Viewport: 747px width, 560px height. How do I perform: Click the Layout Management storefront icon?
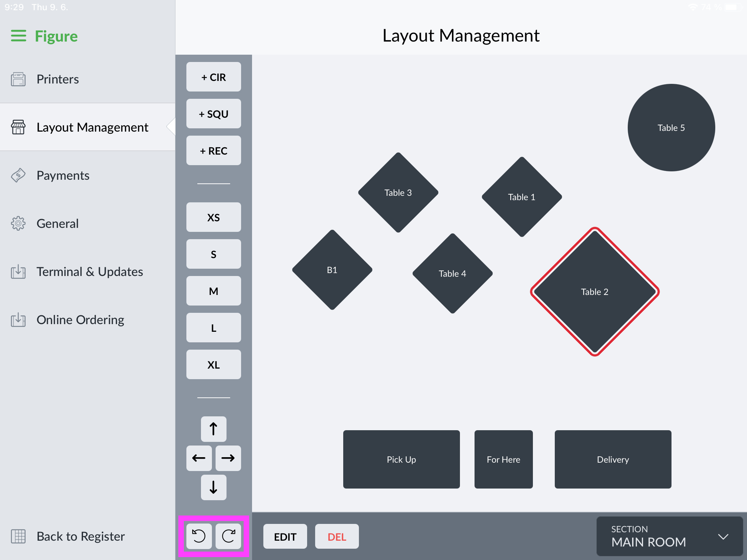pos(19,127)
